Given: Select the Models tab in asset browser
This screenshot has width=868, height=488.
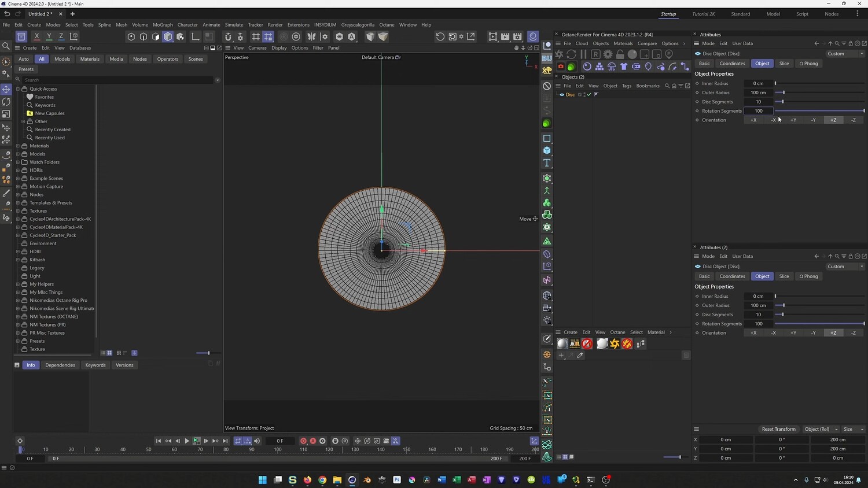Looking at the screenshot, I should click(x=62, y=59).
